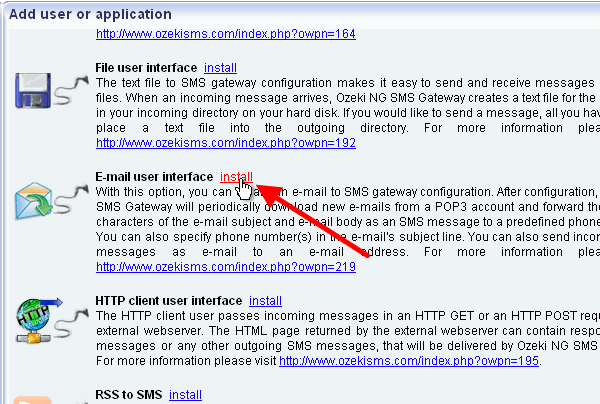Click install next to RSS to SMS

pyautogui.click(x=185, y=394)
